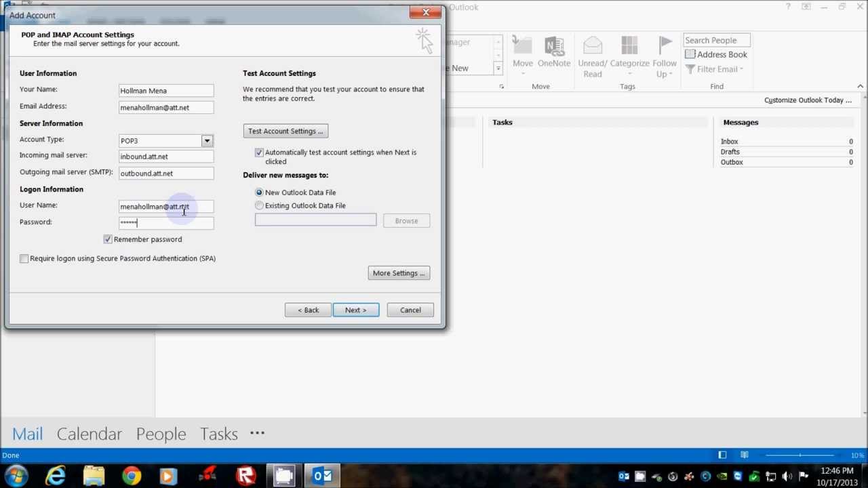The image size is (868, 488).
Task: Click the Ribbon Display Options icon
Action: pyautogui.click(x=806, y=7)
